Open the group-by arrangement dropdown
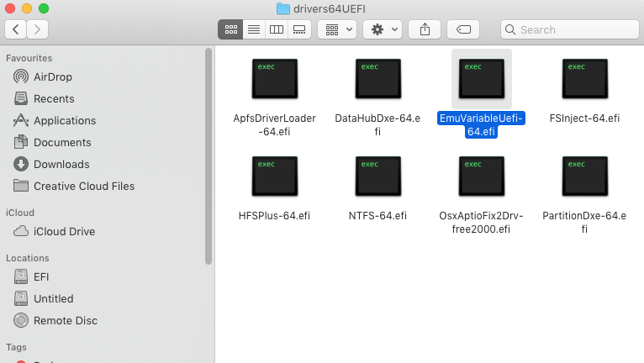The image size is (644, 363). (x=337, y=29)
